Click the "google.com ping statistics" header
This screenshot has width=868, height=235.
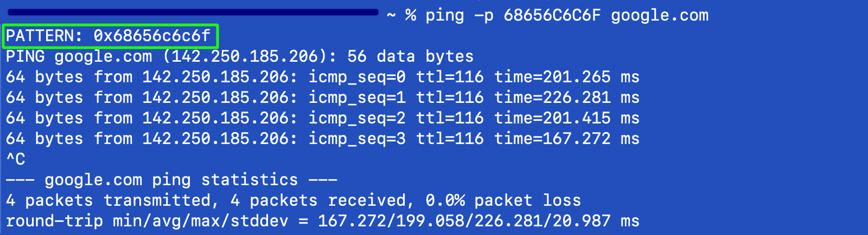click(171, 180)
